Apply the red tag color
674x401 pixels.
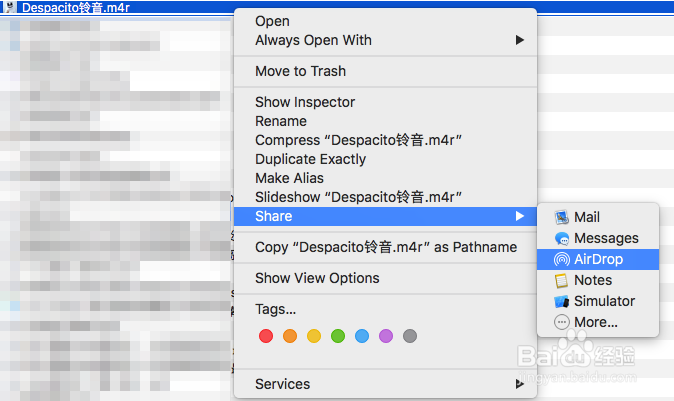[266, 336]
